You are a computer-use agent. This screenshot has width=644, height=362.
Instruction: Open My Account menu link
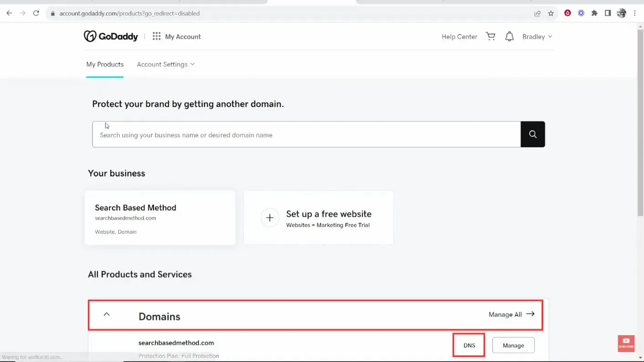[183, 36]
